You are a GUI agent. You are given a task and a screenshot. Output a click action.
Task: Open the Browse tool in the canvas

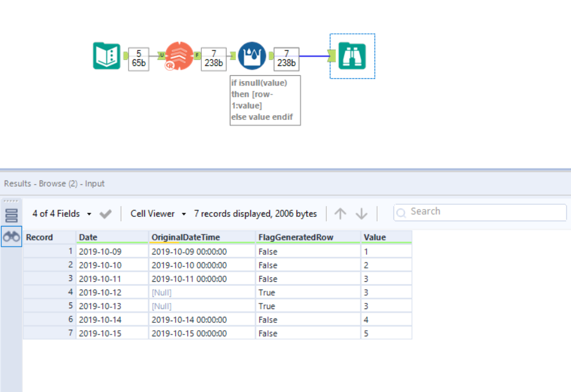tap(352, 56)
